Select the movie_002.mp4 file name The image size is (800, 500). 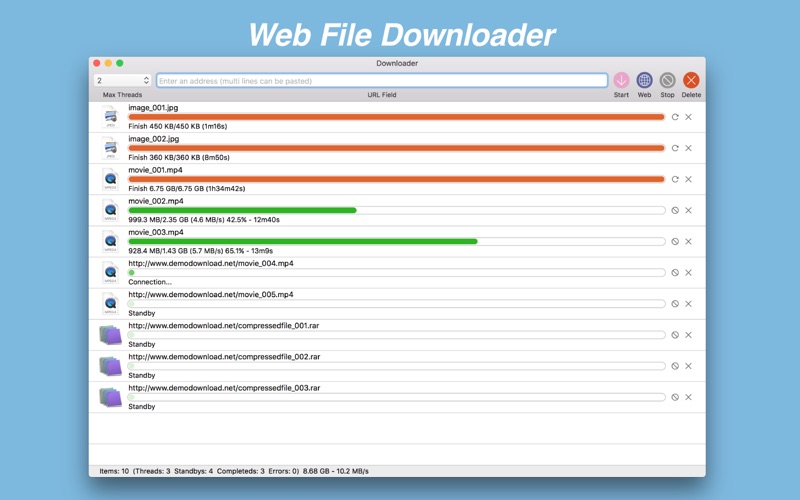(x=156, y=201)
